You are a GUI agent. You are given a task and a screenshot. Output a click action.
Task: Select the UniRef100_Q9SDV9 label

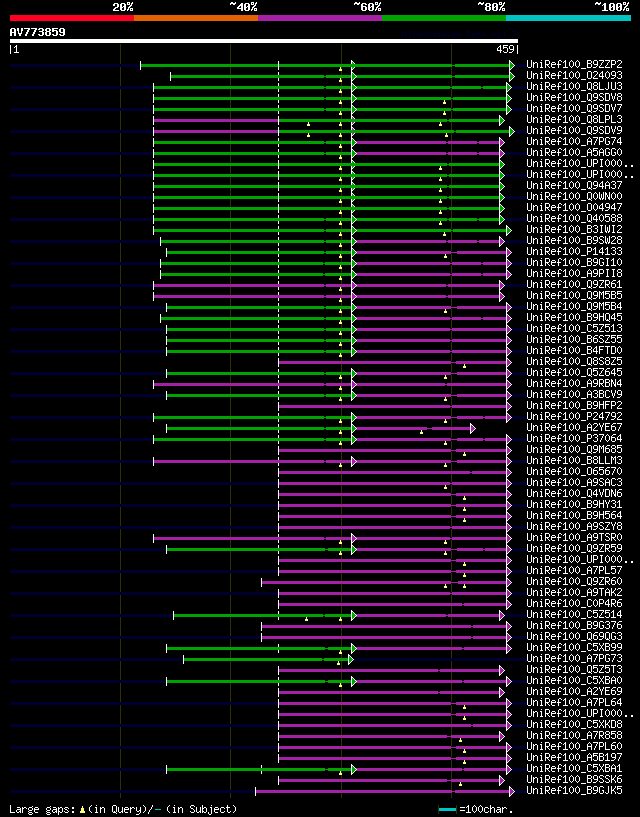pyautogui.click(x=574, y=130)
